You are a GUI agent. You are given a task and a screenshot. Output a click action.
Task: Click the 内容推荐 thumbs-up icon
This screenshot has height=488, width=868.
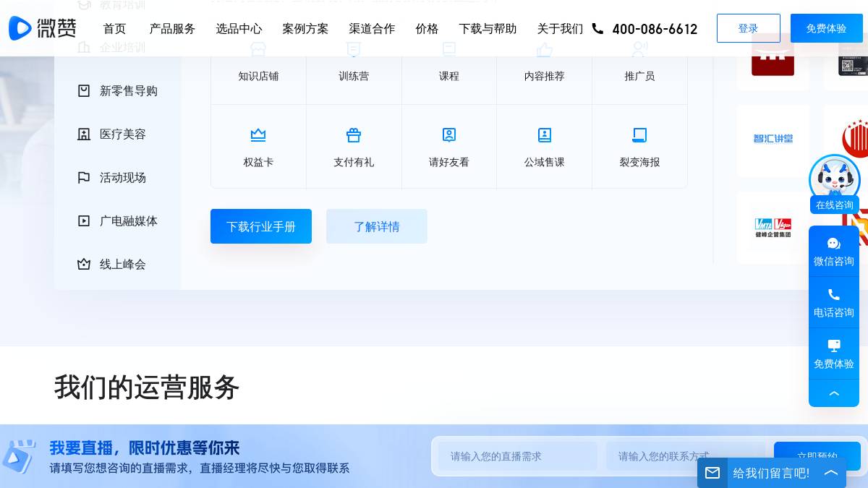545,49
